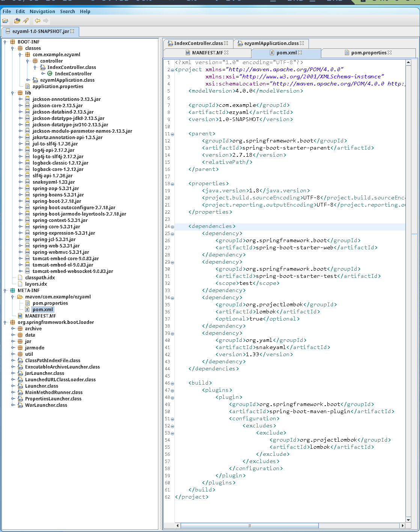This screenshot has width=420, height=532.
Task: Select spring-webmvc-5.3.31.jar in the tree
Action: tap(61, 252)
